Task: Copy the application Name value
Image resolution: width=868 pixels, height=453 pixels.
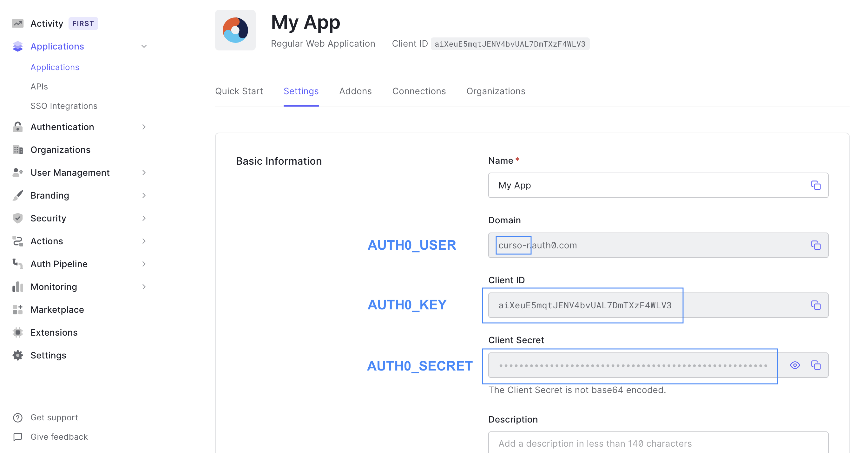Action: (x=815, y=185)
